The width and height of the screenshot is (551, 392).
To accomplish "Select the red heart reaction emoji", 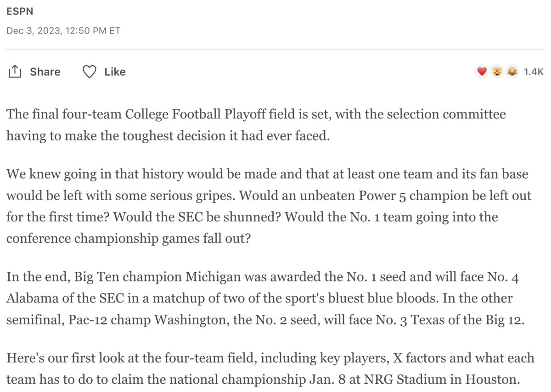I will pyautogui.click(x=482, y=72).
